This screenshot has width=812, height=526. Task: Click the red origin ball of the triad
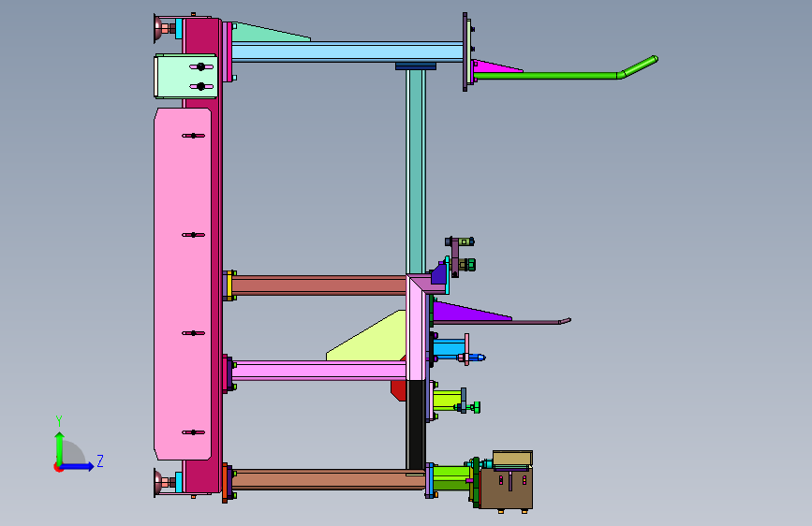(x=58, y=467)
